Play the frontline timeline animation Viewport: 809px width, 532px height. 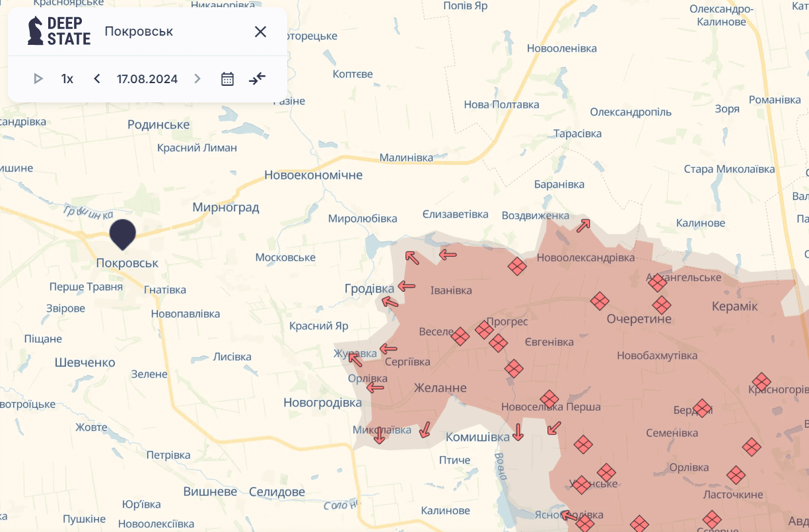(38, 79)
